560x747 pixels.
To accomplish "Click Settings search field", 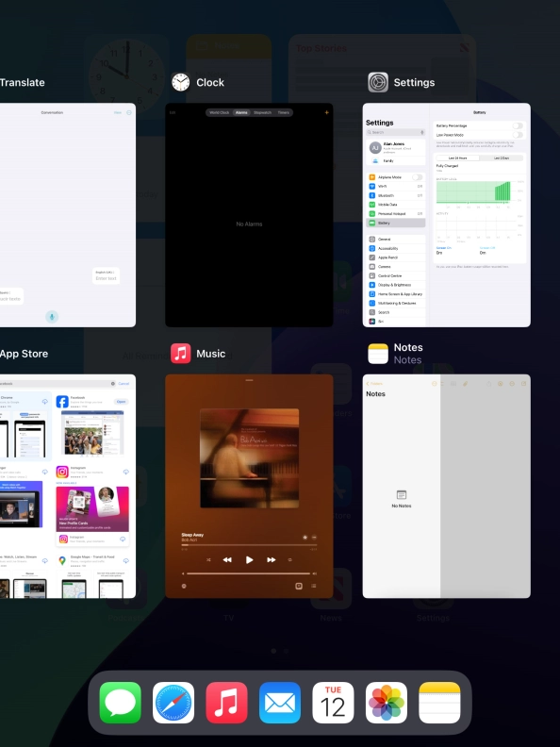I will tap(396, 132).
